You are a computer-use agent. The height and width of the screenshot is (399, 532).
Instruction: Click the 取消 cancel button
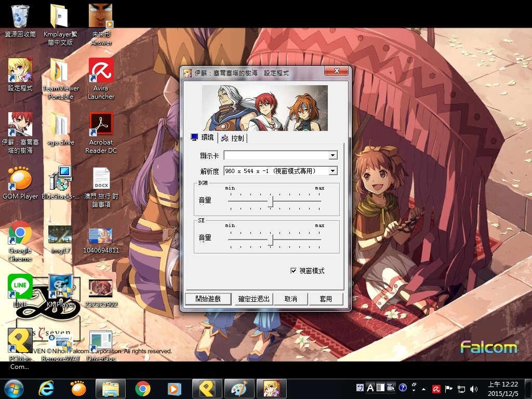[x=291, y=299]
